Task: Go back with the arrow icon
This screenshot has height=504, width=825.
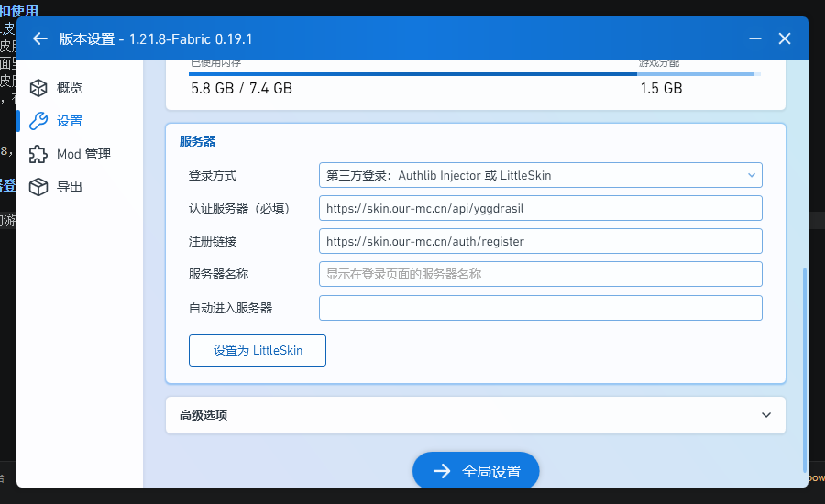Action: tap(40, 38)
